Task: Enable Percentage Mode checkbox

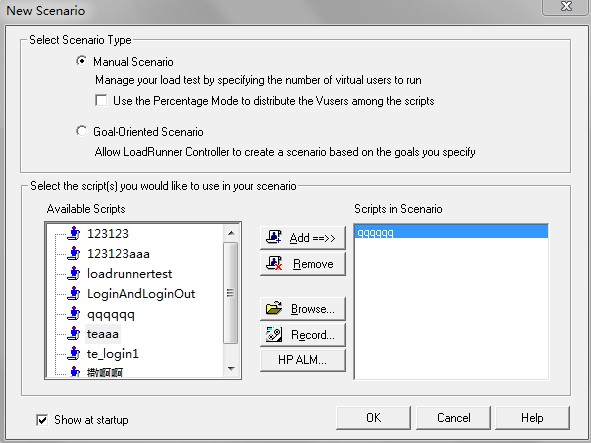Action: pos(101,100)
